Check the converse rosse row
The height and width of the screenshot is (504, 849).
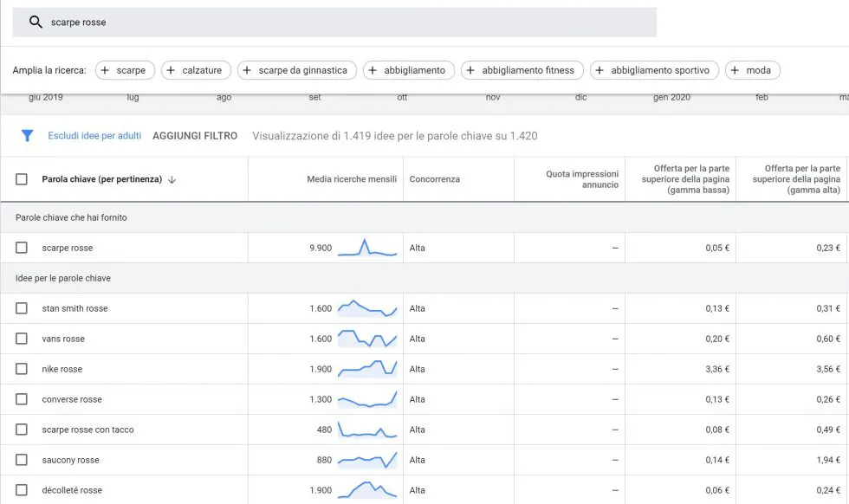coord(22,399)
